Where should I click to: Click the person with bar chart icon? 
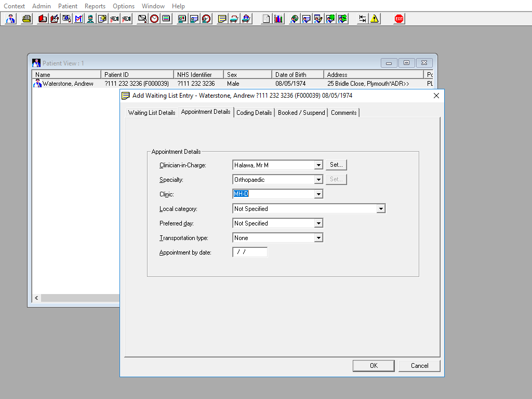click(182, 19)
